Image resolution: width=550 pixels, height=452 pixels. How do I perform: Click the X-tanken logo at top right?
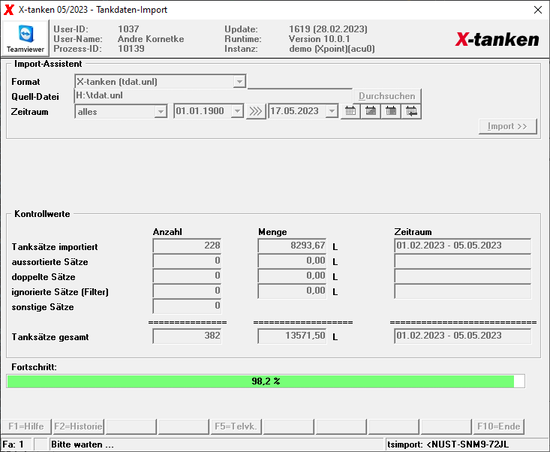click(x=497, y=39)
